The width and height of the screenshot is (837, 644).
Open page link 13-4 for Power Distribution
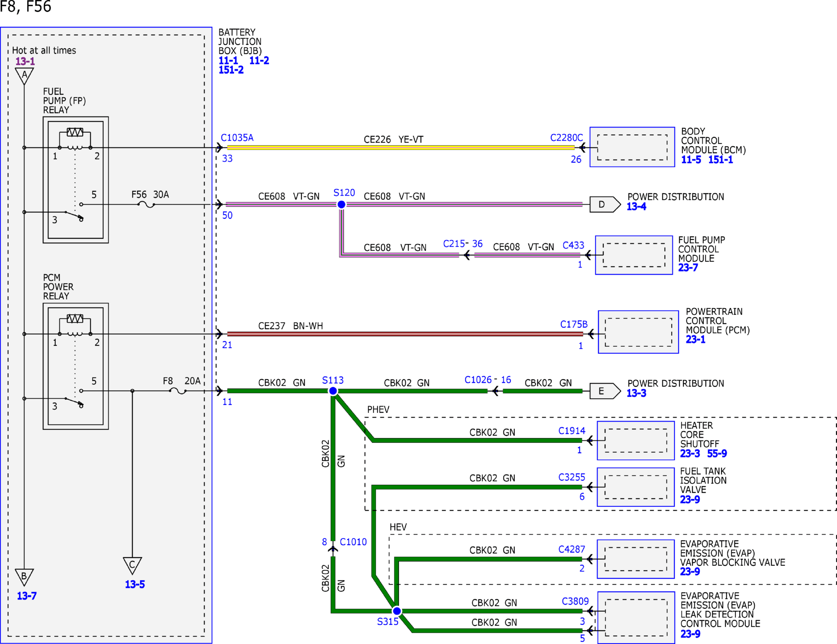tap(636, 207)
